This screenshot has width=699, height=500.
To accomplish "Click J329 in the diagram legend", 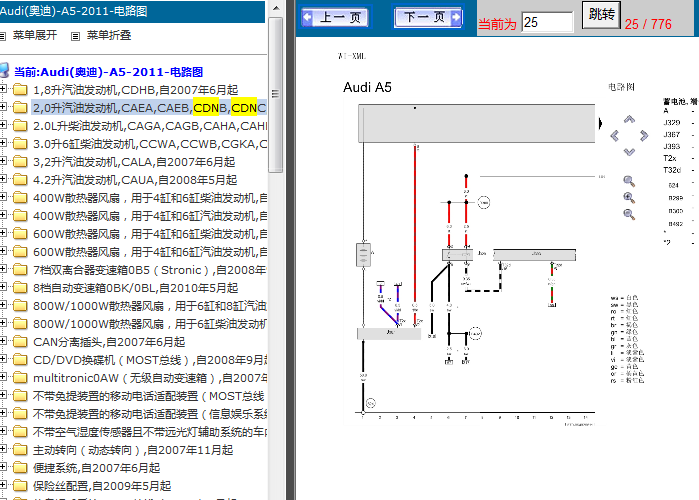I will 671,123.
